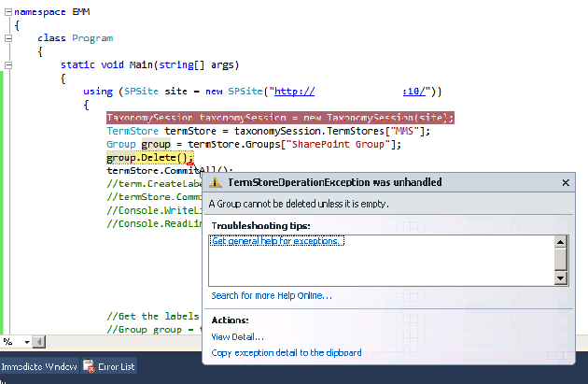
Task: Click the Error List tab icon
Action: 89,366
